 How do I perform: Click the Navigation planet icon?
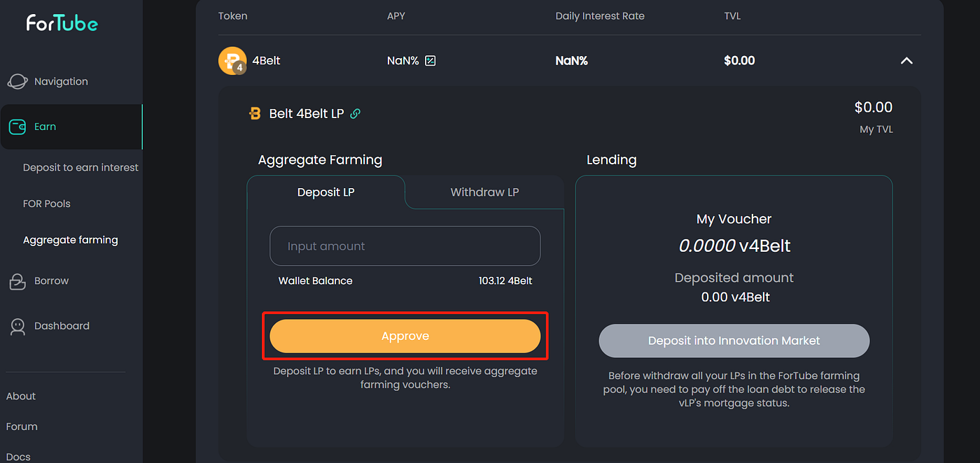[x=17, y=81]
